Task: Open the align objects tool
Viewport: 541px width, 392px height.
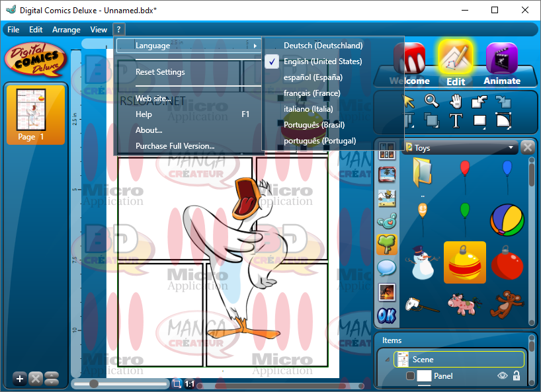Action: click(x=409, y=121)
